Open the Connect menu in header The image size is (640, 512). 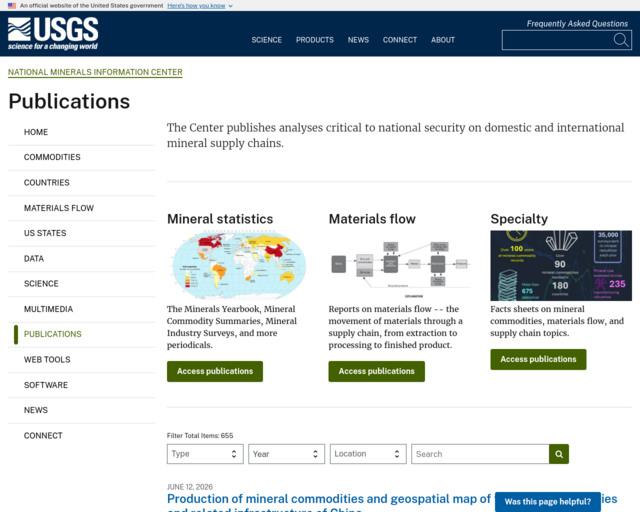[x=400, y=40]
